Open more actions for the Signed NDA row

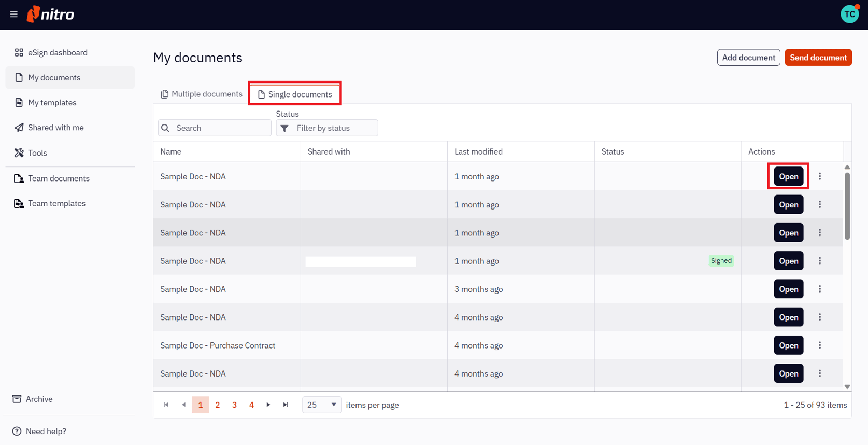point(820,261)
